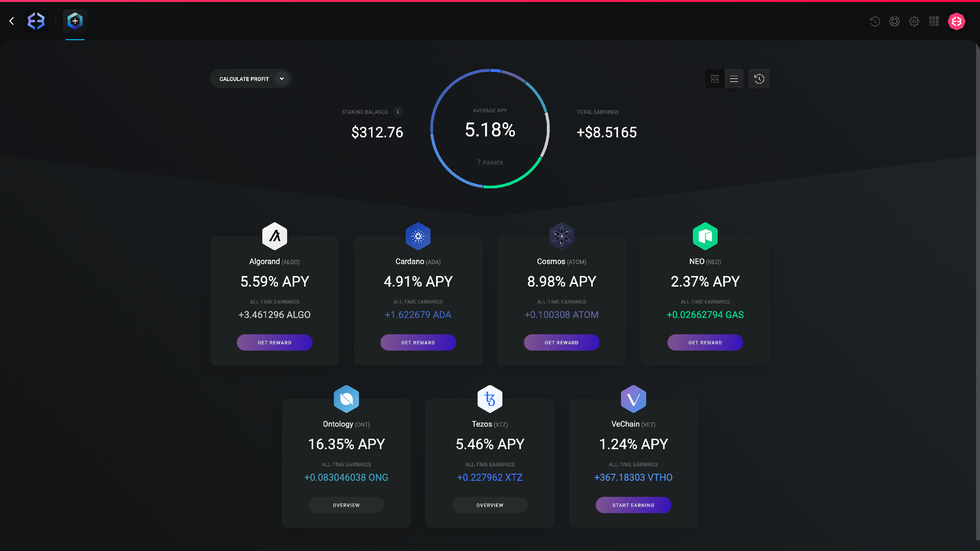Viewport: 980px width, 551px height.
Task: Click 1.24% APY on VeChain card
Action: (633, 445)
